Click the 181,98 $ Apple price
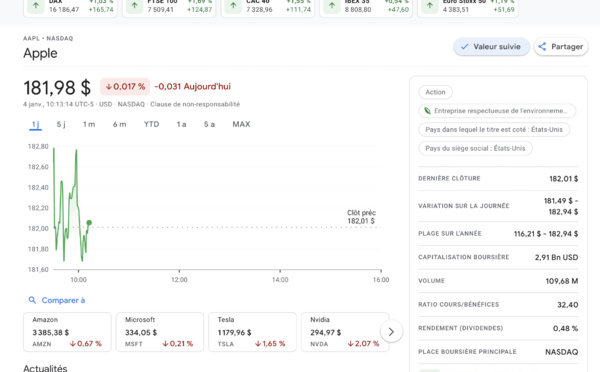Image resolution: width=600 pixels, height=372 pixels. [57, 88]
